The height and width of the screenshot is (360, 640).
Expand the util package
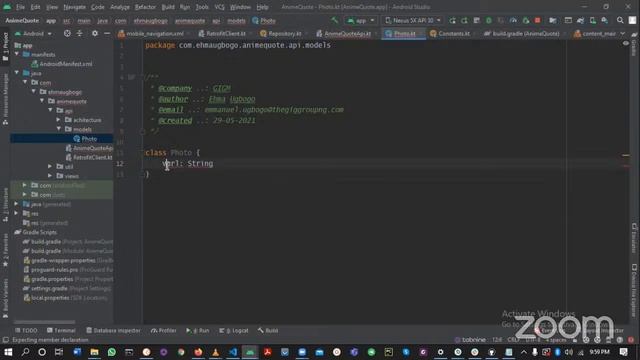click(x=50, y=167)
